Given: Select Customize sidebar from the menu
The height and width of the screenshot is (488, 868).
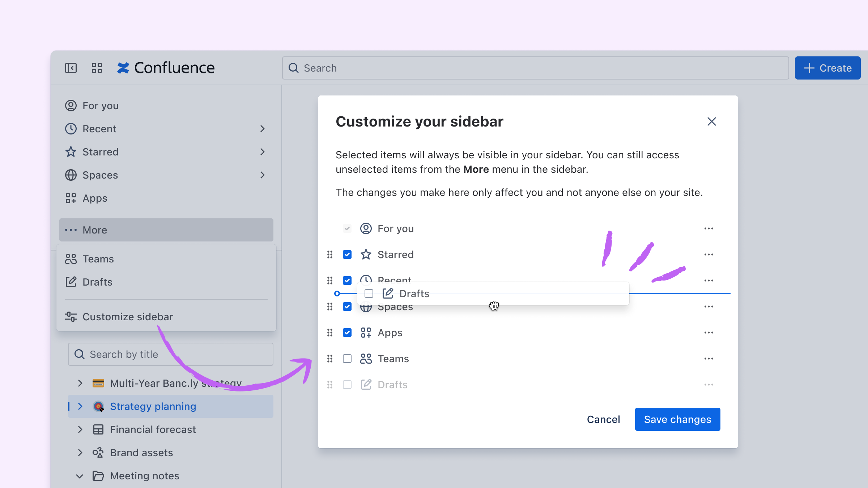Looking at the screenshot, I should pyautogui.click(x=127, y=317).
